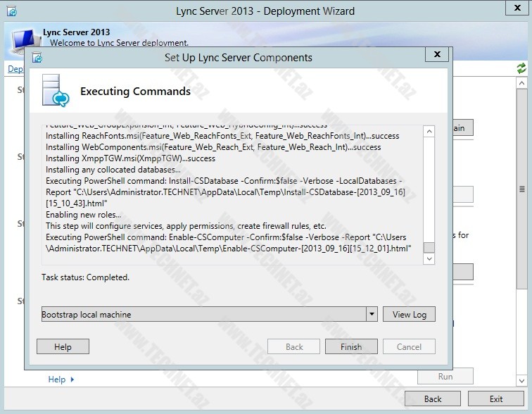This screenshot has height=414, width=532.
Task: Click the Back button of Deployment Wizard
Action: tap(433, 399)
